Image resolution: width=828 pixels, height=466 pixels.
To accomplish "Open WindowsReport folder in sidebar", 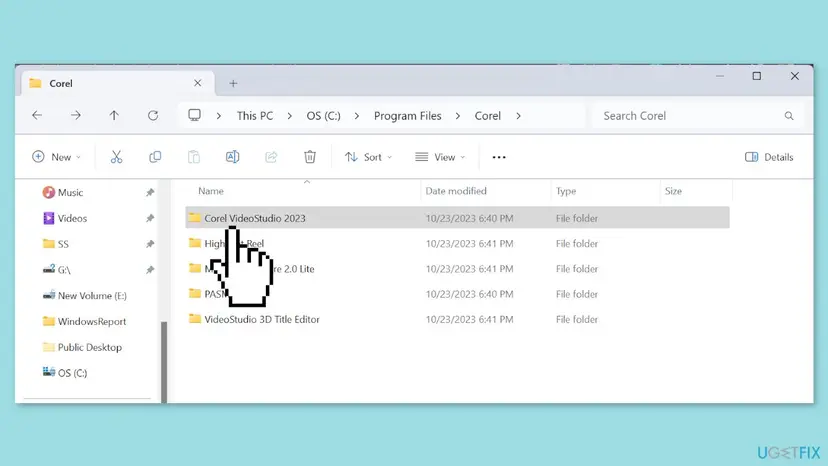I will (x=84, y=321).
